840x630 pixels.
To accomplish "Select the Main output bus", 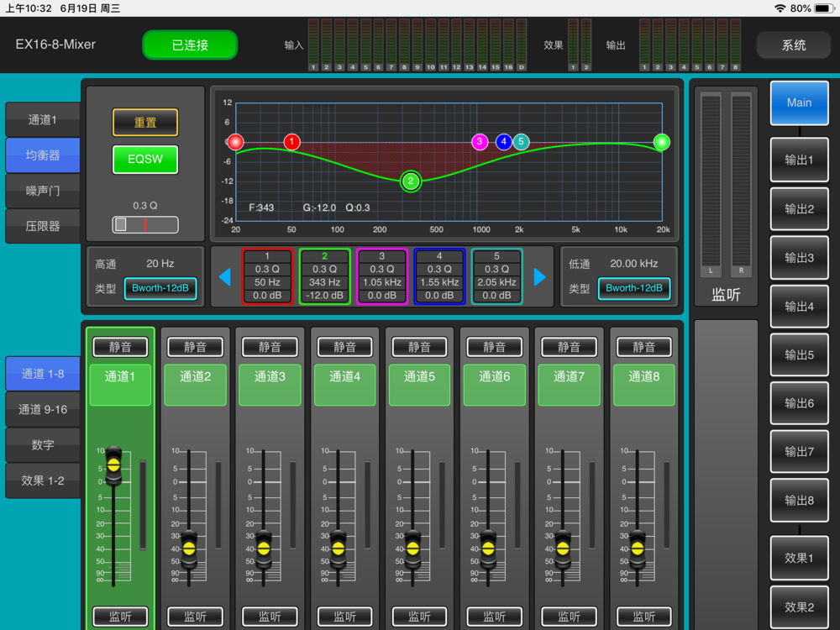I will (x=800, y=102).
